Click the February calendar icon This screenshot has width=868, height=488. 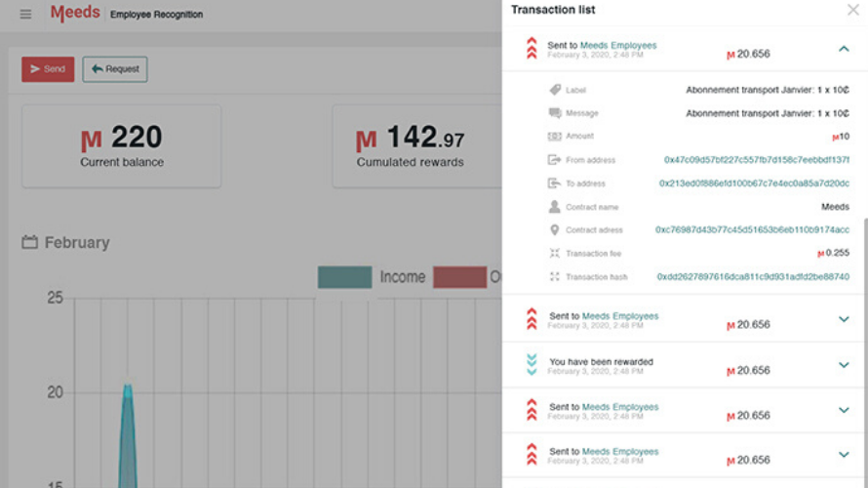30,242
